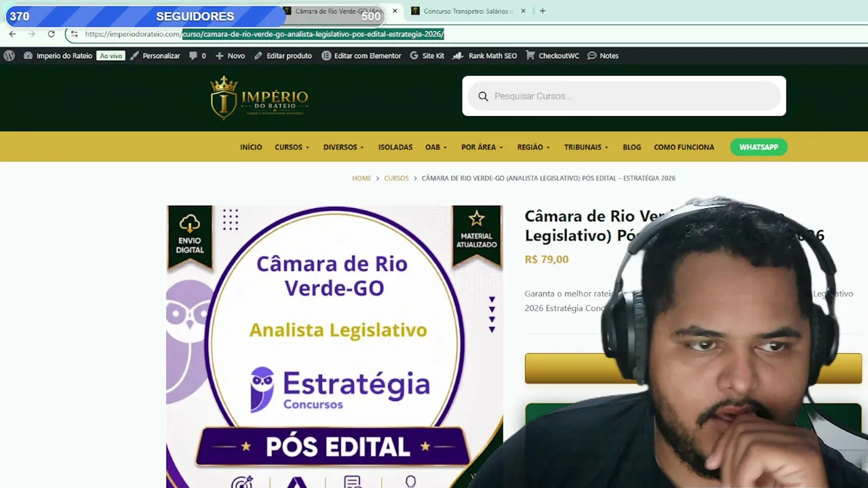The height and width of the screenshot is (488, 868).
Task: Click the HOME breadcrumb link
Action: (x=361, y=178)
